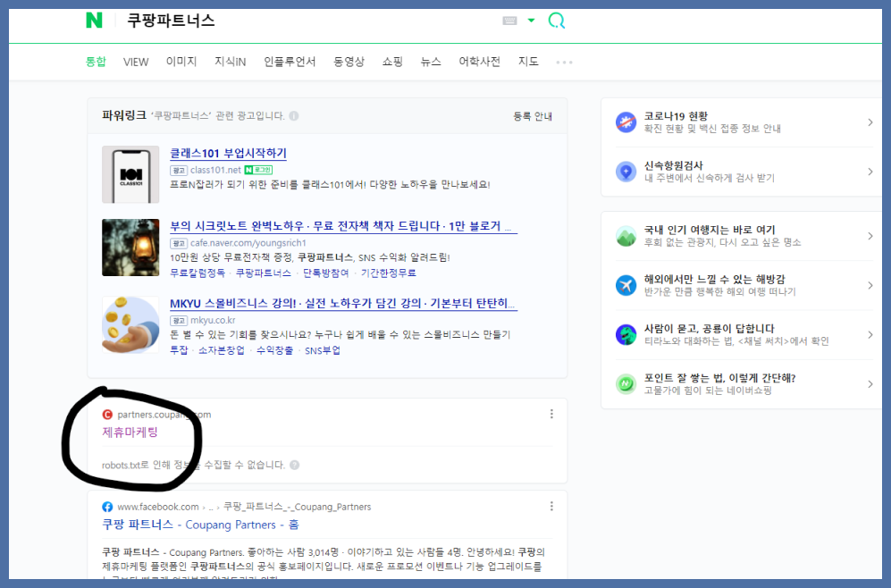Open the blue 쿠팡파트너스 sublink
891x588 pixels.
point(263,273)
